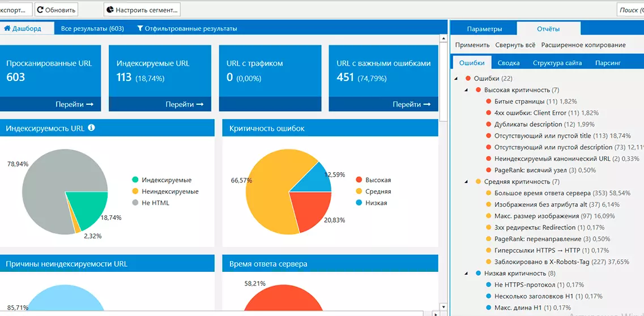Image resolution: width=644 pixels, height=316 pixels.
Task: Click Высокая red legend swatch
Action: click(359, 180)
